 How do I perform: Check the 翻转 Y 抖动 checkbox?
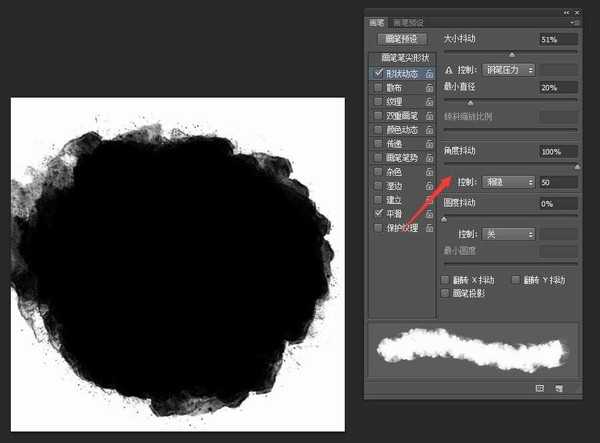tap(515, 280)
